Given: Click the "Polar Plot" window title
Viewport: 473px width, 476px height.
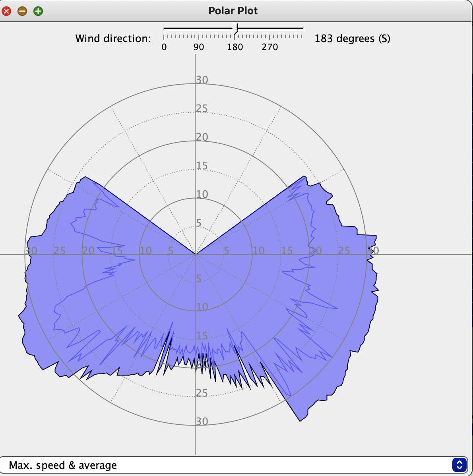Looking at the screenshot, I should (x=233, y=11).
